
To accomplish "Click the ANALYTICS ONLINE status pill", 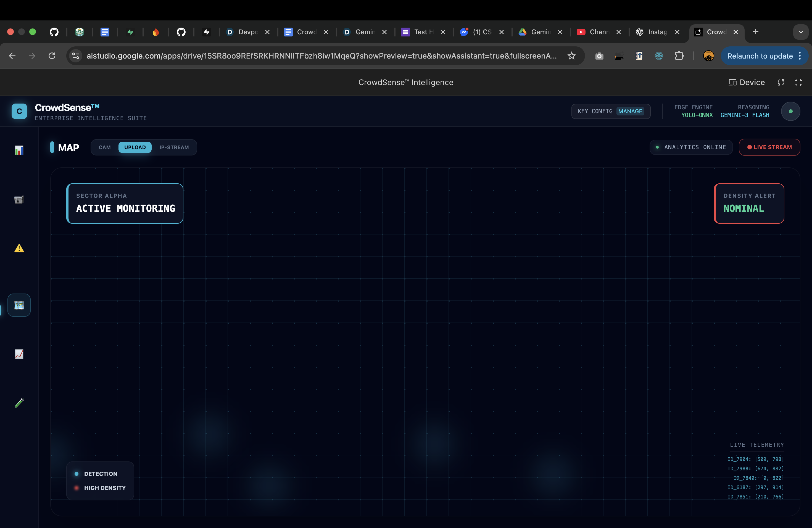I will pyautogui.click(x=691, y=147).
